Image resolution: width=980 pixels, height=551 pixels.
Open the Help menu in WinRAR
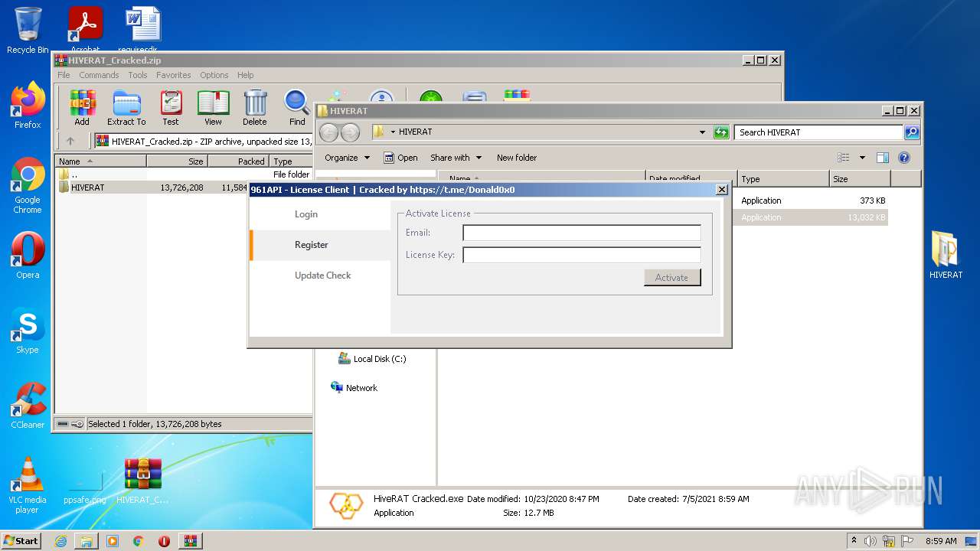coord(245,75)
